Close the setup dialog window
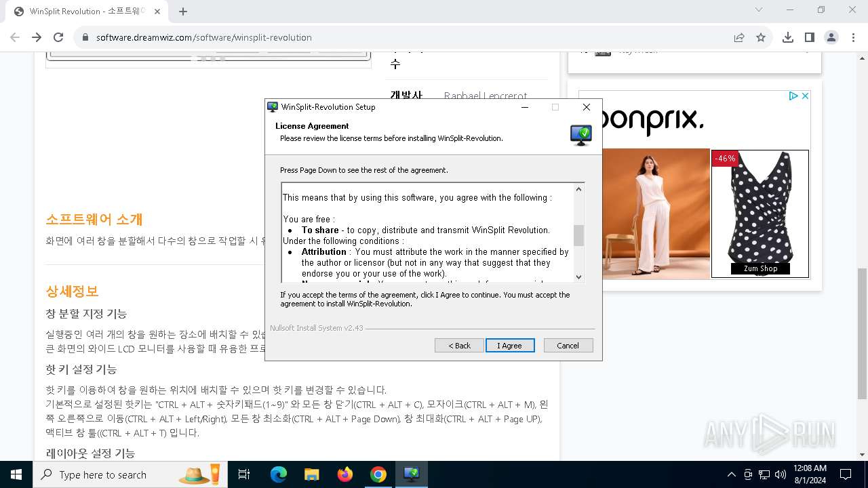This screenshot has width=868, height=488. [587, 107]
